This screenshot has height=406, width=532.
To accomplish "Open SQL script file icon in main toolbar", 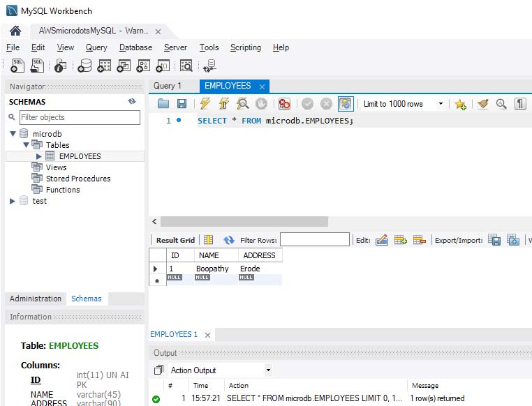I will [x=37, y=66].
